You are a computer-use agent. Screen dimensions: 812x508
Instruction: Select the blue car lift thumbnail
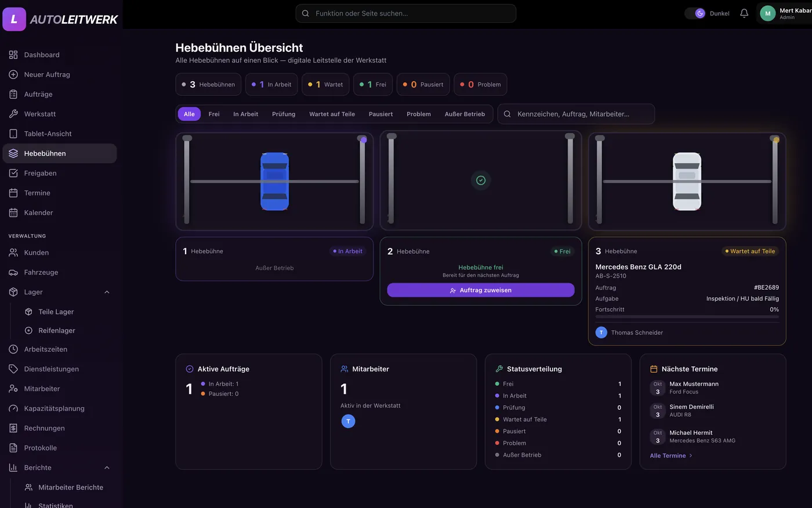click(274, 181)
